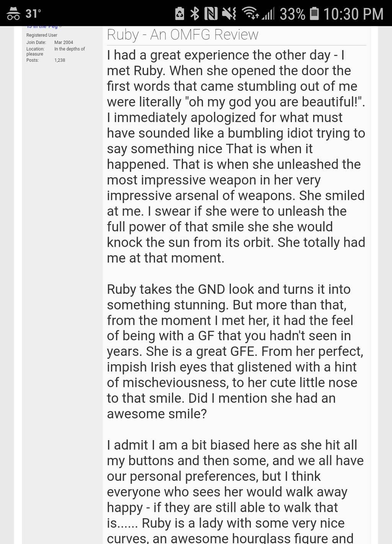The image size is (392, 544).
Task: Tap the Wi-Fi signal icon
Action: (251, 14)
